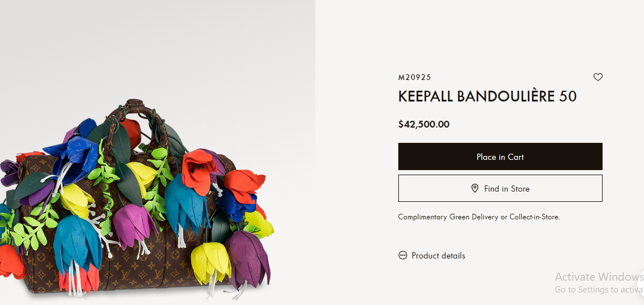Click the Go to Settings watermark line
Viewport: 644px width, 305px height.
tap(599, 289)
